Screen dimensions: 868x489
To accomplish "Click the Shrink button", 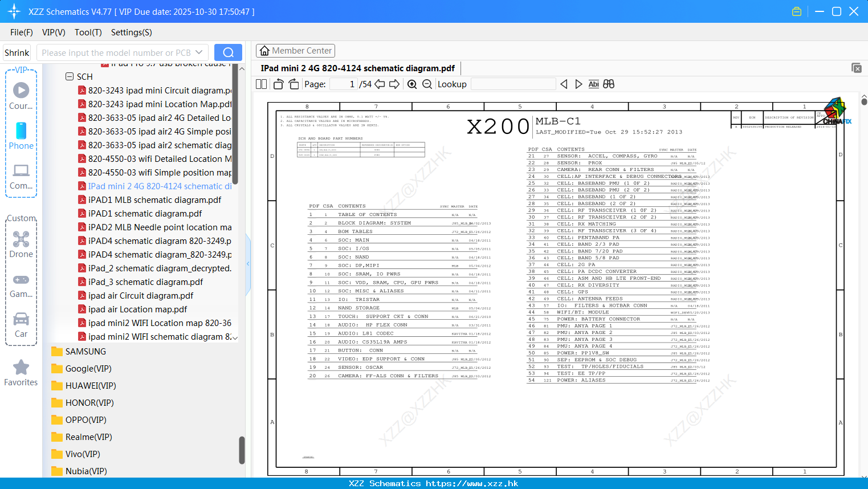I will pos(17,52).
